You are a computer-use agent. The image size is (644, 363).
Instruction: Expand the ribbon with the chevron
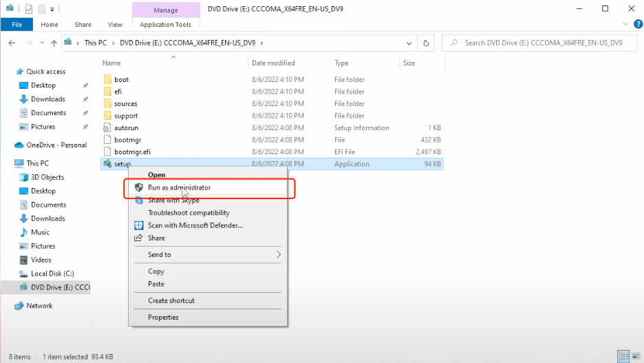pyautogui.click(x=625, y=24)
